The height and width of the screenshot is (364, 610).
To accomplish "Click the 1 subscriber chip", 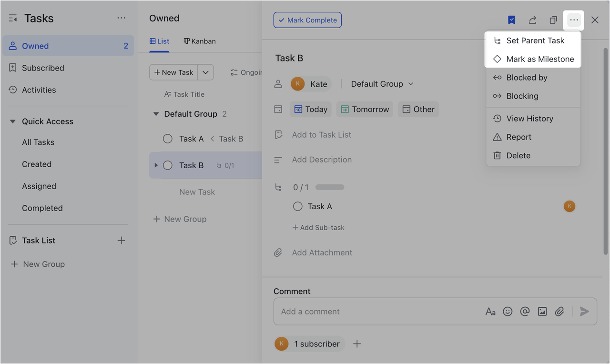I will pyautogui.click(x=309, y=344).
